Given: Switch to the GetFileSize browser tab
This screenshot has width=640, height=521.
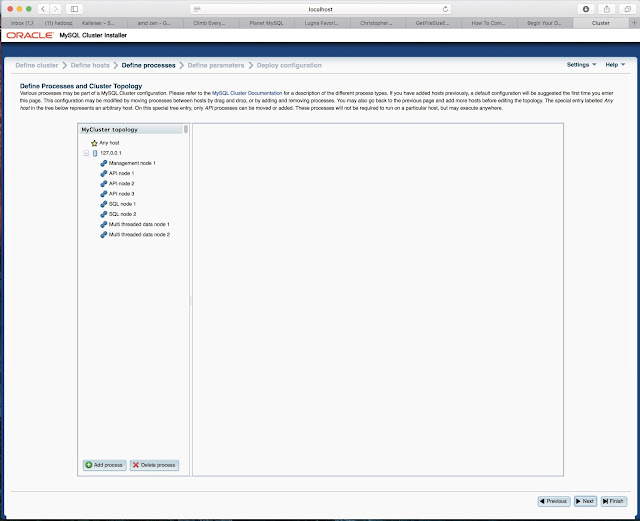Looking at the screenshot, I should tap(433, 23).
